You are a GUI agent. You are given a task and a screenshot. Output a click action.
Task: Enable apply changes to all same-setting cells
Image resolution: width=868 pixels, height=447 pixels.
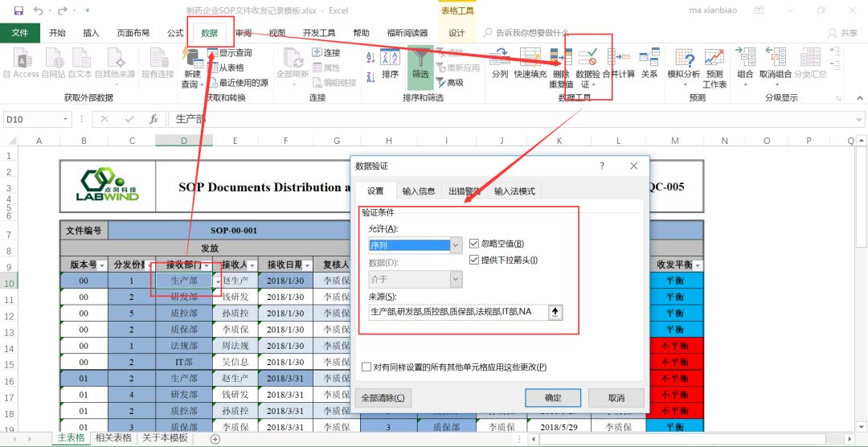(x=366, y=367)
